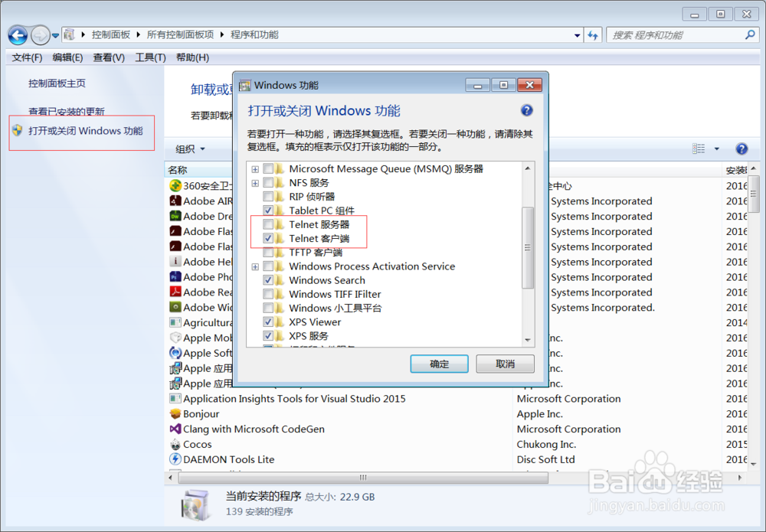Click the features list scroll up arrow
The height and width of the screenshot is (532, 766).
click(x=528, y=168)
